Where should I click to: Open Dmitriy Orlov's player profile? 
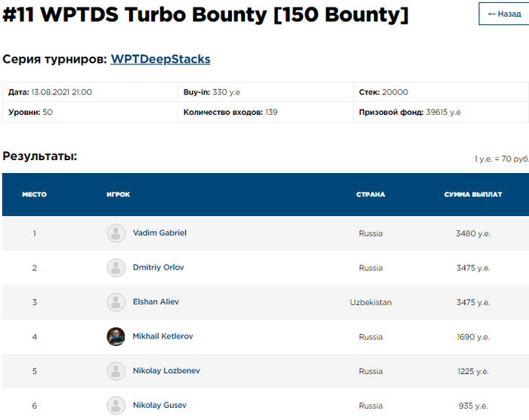pyautogui.click(x=158, y=267)
